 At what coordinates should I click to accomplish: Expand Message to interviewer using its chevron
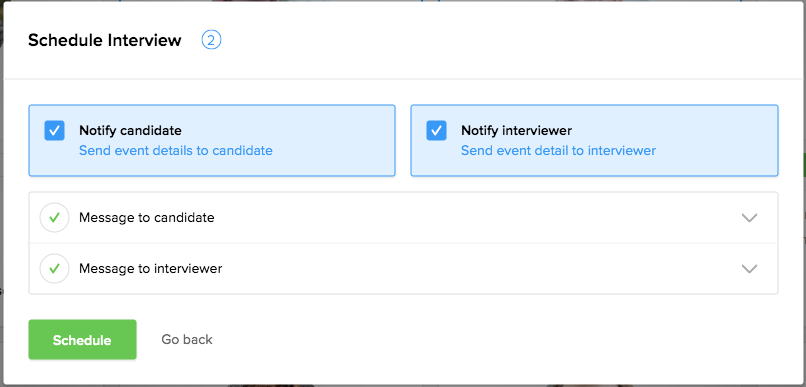[x=749, y=268]
